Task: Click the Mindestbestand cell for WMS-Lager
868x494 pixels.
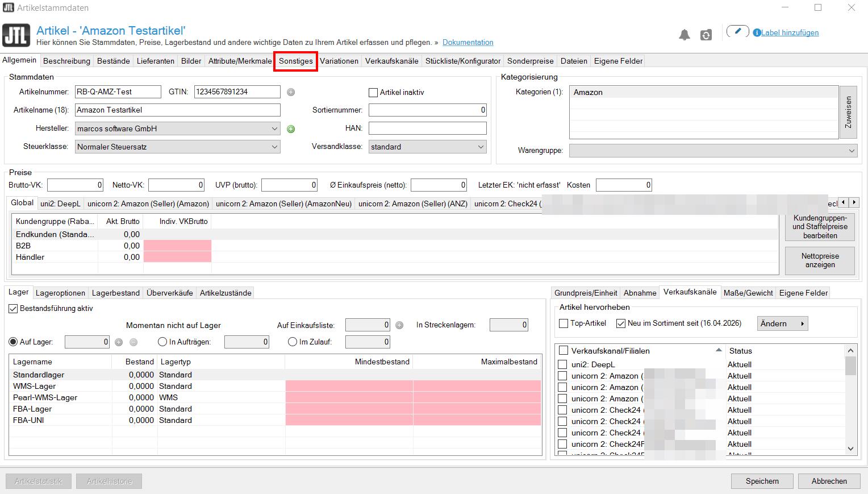Action: pos(349,386)
